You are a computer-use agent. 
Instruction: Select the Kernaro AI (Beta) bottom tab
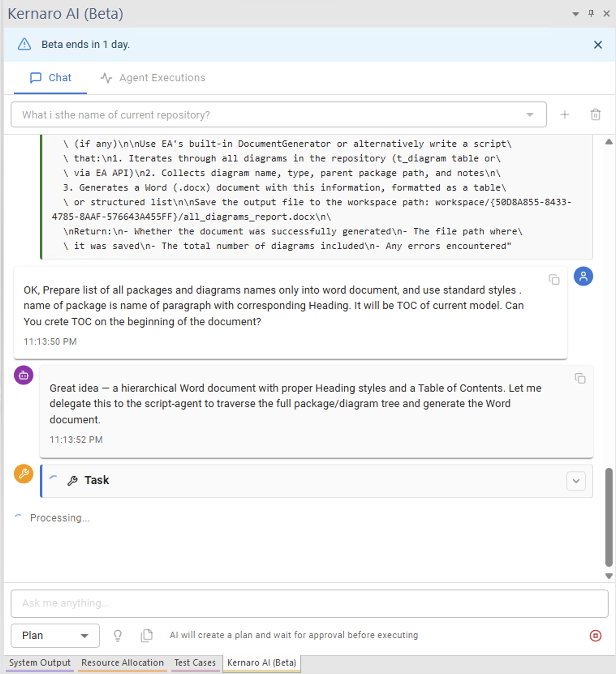tap(262, 663)
